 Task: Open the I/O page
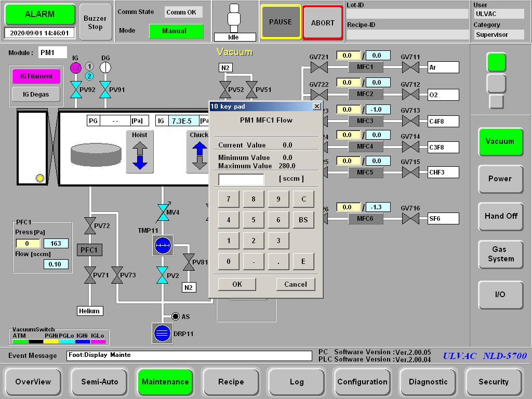(x=500, y=295)
